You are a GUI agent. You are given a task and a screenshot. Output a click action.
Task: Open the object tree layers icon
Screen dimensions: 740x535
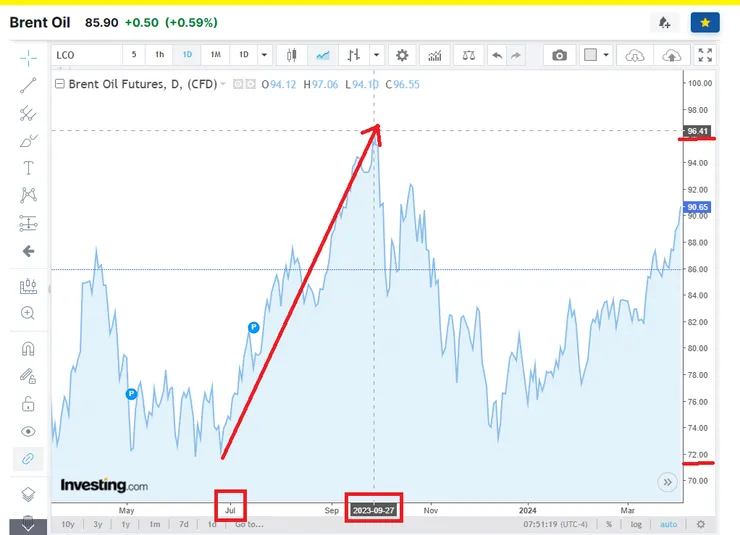[x=28, y=494]
